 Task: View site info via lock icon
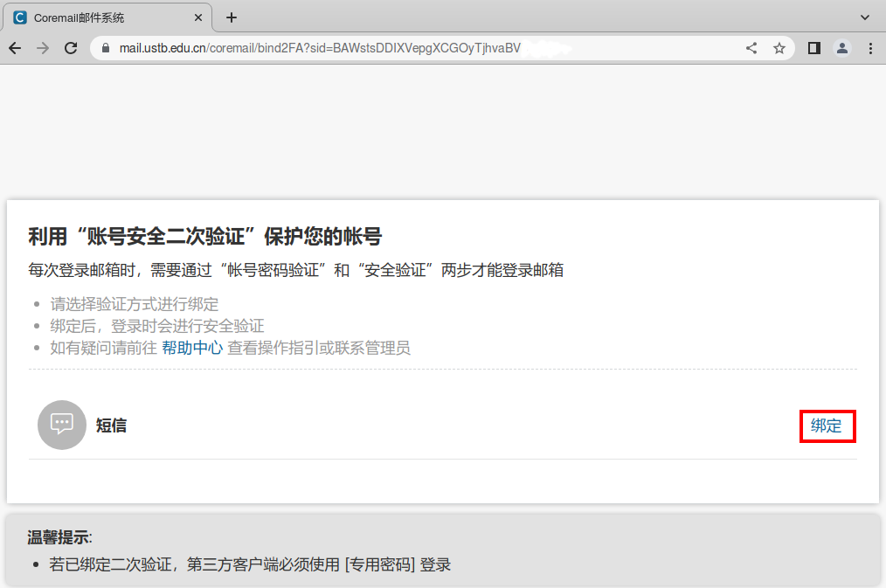tap(107, 49)
